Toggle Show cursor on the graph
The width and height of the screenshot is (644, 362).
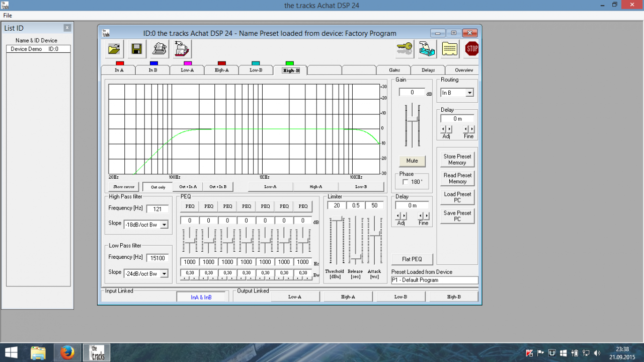tap(124, 187)
